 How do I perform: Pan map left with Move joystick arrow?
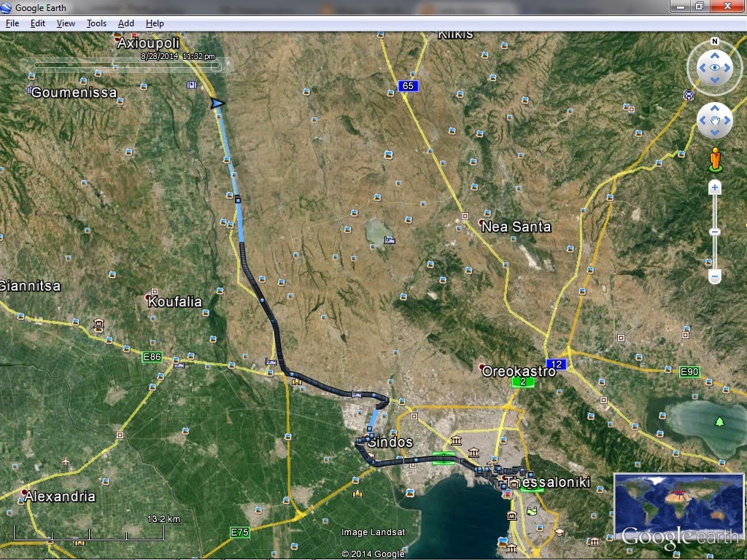coord(703,120)
